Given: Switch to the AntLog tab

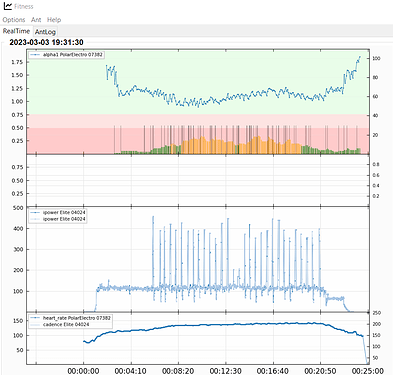Looking at the screenshot, I should (x=45, y=32).
